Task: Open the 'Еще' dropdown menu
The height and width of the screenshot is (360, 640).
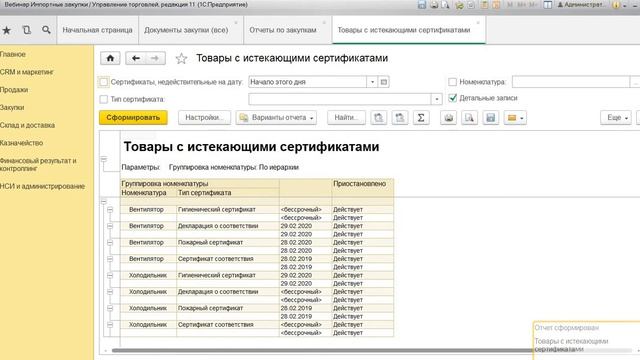Action: tap(616, 118)
